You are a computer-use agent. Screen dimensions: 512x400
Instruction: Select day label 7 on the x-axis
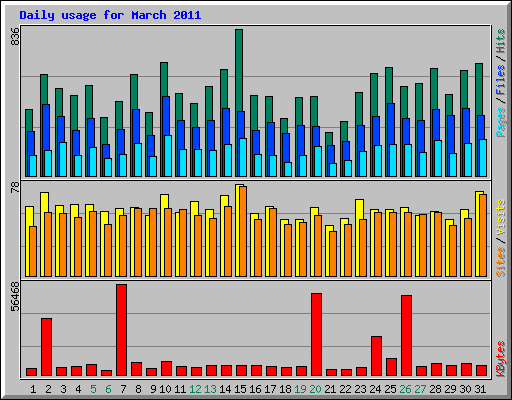point(123,389)
